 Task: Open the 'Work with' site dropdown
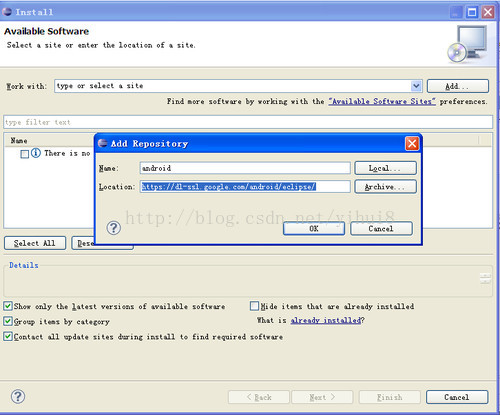click(416, 86)
